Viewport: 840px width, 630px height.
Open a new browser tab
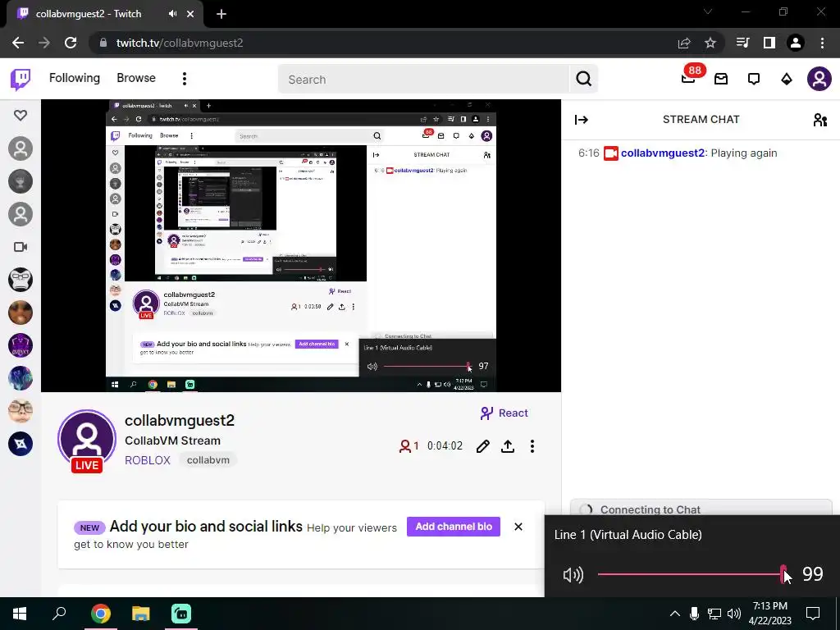tap(221, 14)
